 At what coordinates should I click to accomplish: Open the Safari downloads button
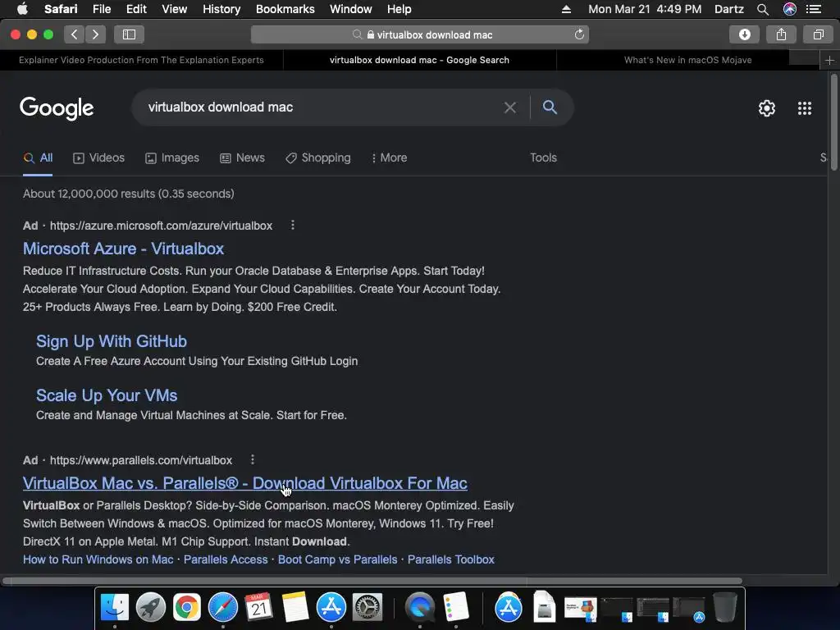click(744, 34)
